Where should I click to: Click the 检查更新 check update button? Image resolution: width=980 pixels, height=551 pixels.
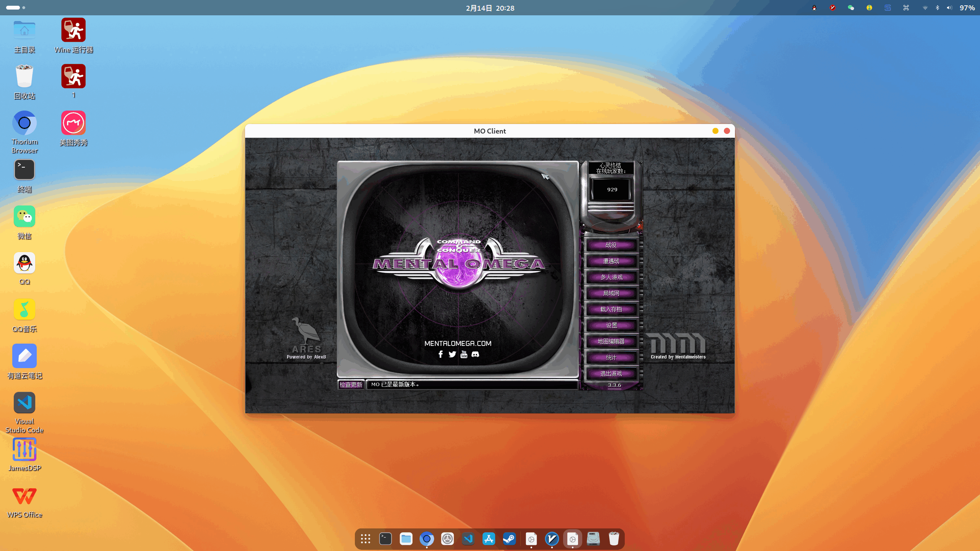pyautogui.click(x=351, y=385)
